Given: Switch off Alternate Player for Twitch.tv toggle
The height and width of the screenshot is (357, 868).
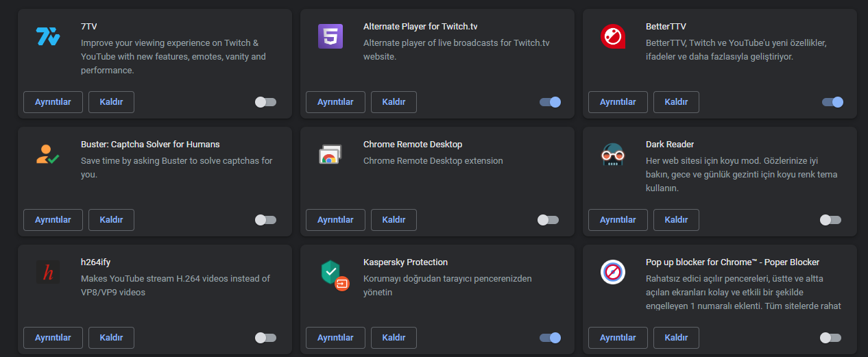Looking at the screenshot, I should [x=550, y=102].
